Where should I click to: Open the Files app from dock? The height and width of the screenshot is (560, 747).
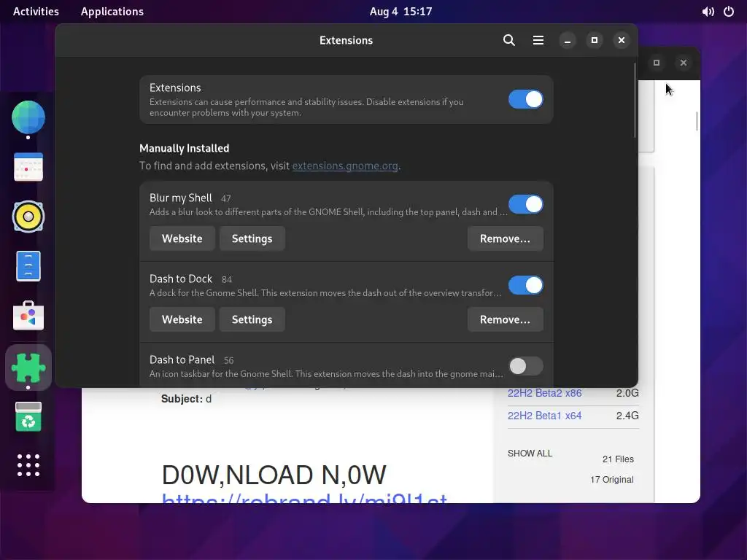tap(28, 266)
